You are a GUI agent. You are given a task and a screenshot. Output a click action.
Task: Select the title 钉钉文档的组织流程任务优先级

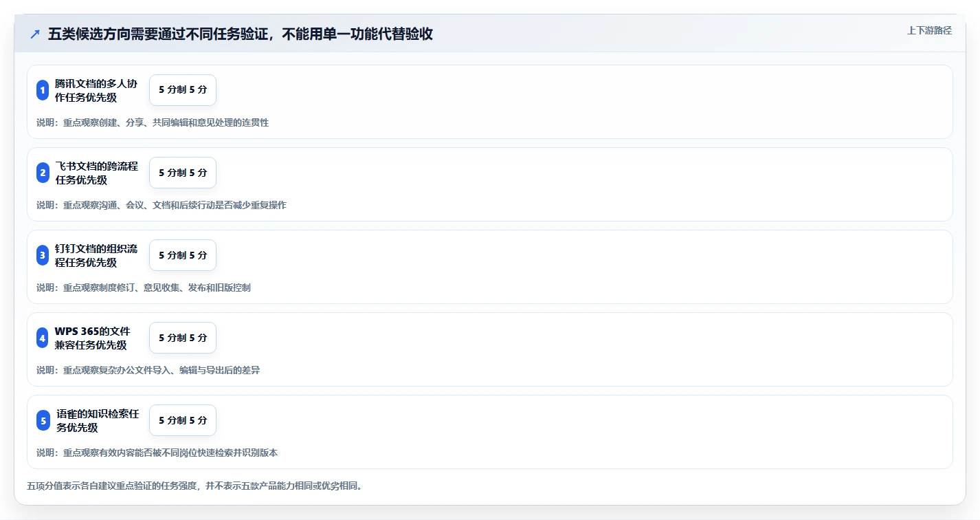(x=96, y=255)
